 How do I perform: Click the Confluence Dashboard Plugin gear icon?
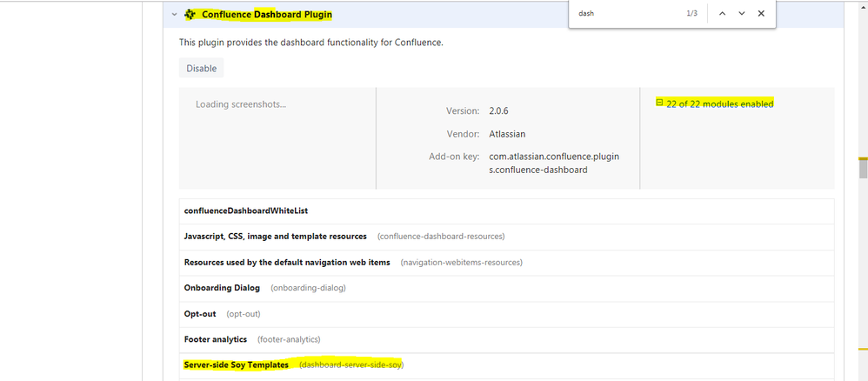point(190,15)
